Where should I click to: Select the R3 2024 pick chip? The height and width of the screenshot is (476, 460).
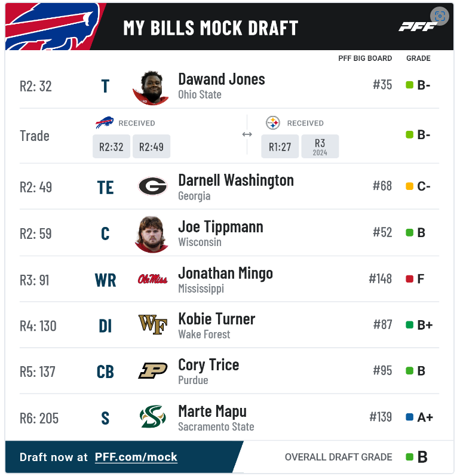coord(320,147)
